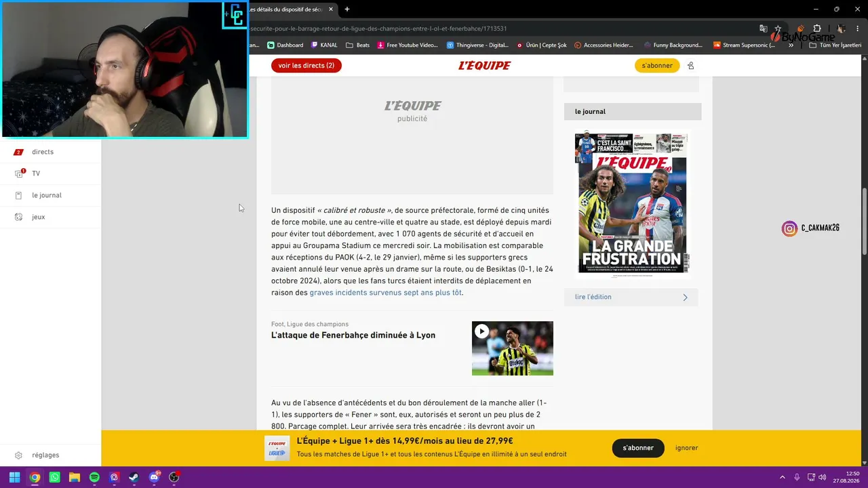Open the Windows Start menu

click(14, 477)
